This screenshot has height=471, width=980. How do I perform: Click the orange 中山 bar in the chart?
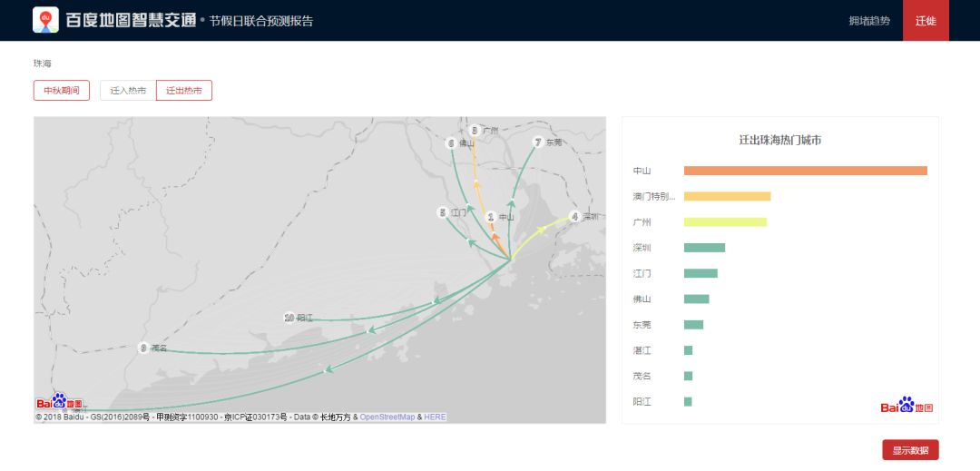click(x=806, y=171)
